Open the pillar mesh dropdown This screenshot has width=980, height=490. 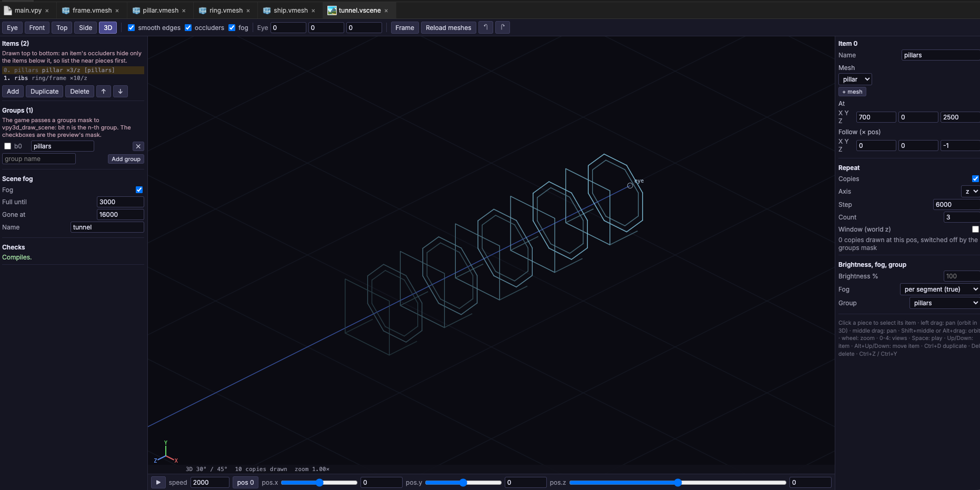coord(855,79)
